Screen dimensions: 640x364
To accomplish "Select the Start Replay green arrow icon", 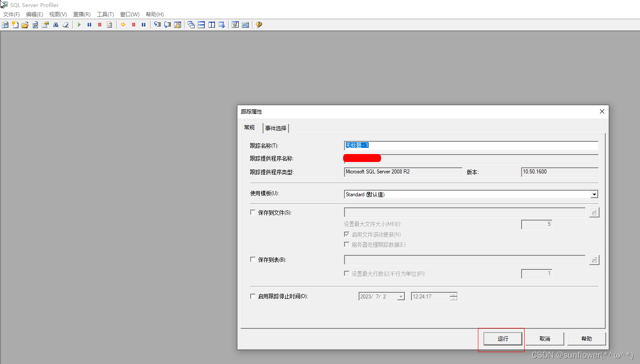I will pos(79,24).
